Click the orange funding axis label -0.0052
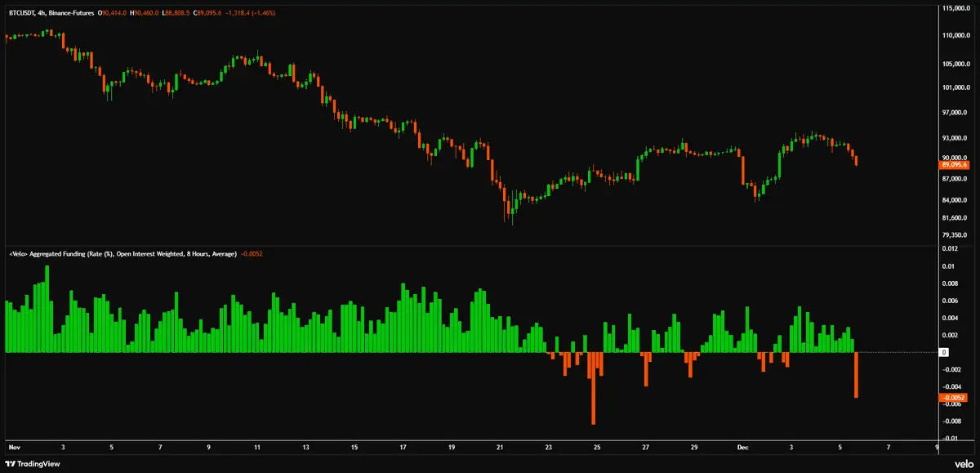The height and width of the screenshot is (473, 980). coord(952,398)
